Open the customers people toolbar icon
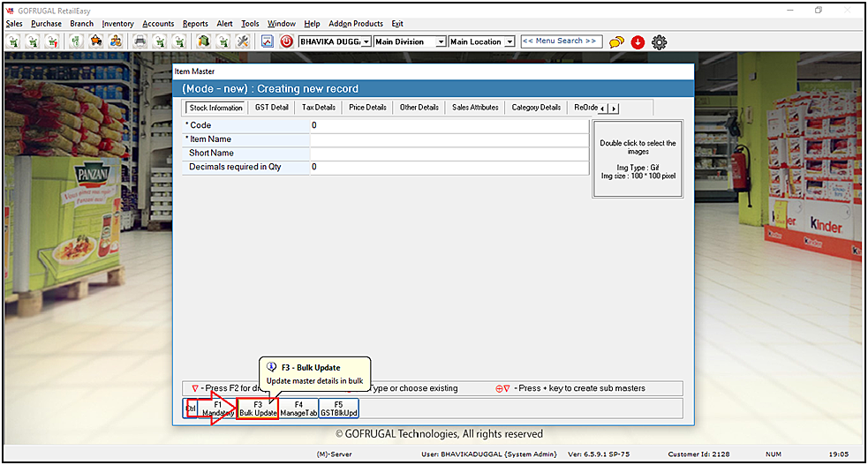The height and width of the screenshot is (465, 868). coord(115,41)
